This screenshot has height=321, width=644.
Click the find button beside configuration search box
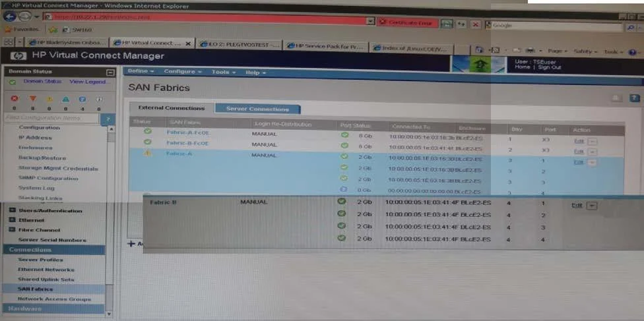click(108, 119)
